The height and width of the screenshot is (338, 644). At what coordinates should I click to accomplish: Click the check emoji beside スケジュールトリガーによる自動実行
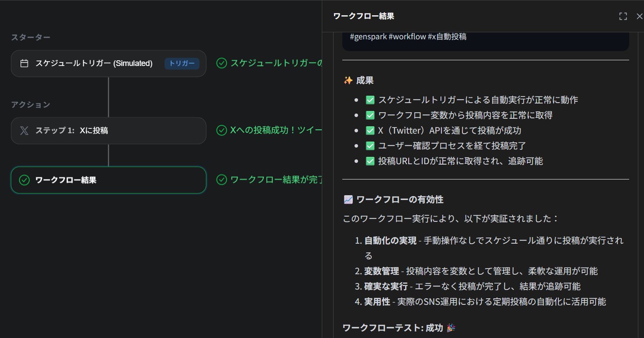(370, 100)
